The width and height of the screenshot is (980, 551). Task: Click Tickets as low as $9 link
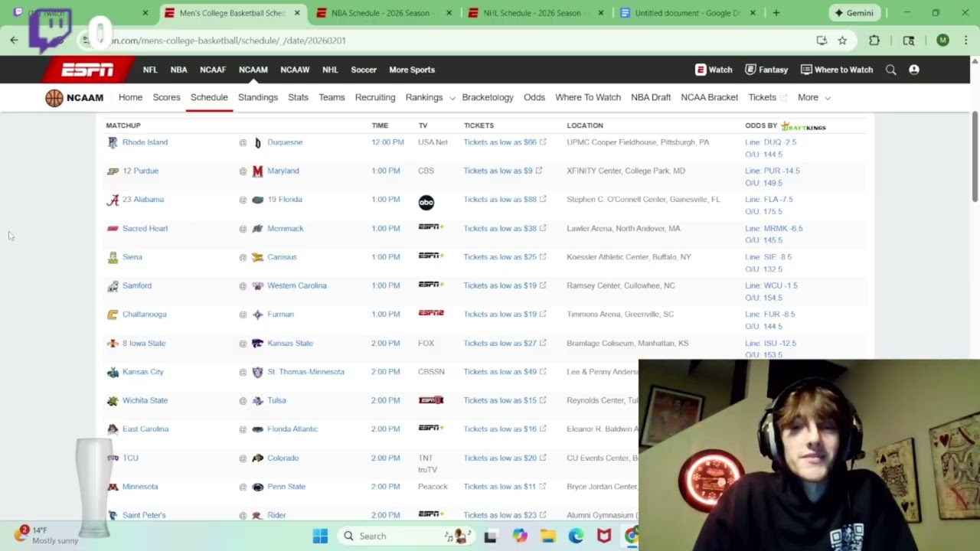pyautogui.click(x=502, y=171)
